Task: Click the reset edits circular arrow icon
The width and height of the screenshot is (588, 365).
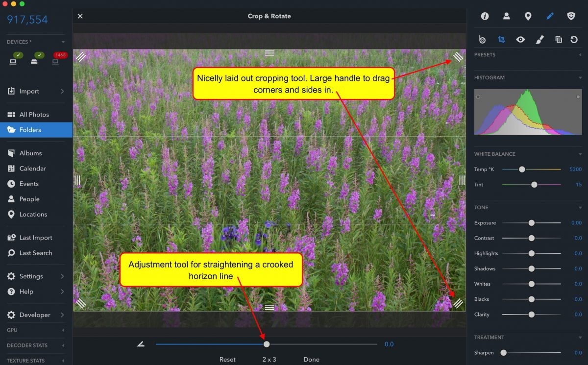Action: click(x=574, y=40)
